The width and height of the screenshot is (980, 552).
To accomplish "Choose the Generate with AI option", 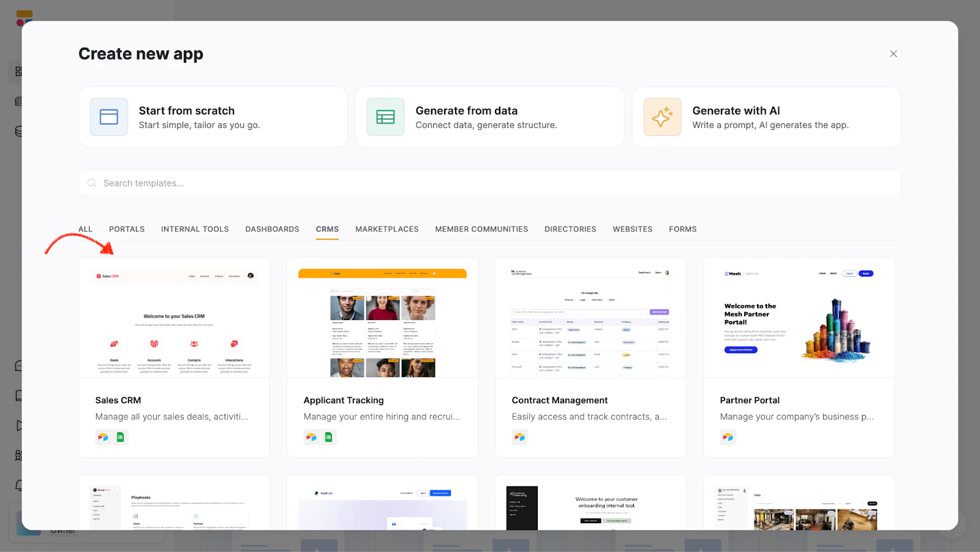I will click(x=767, y=117).
